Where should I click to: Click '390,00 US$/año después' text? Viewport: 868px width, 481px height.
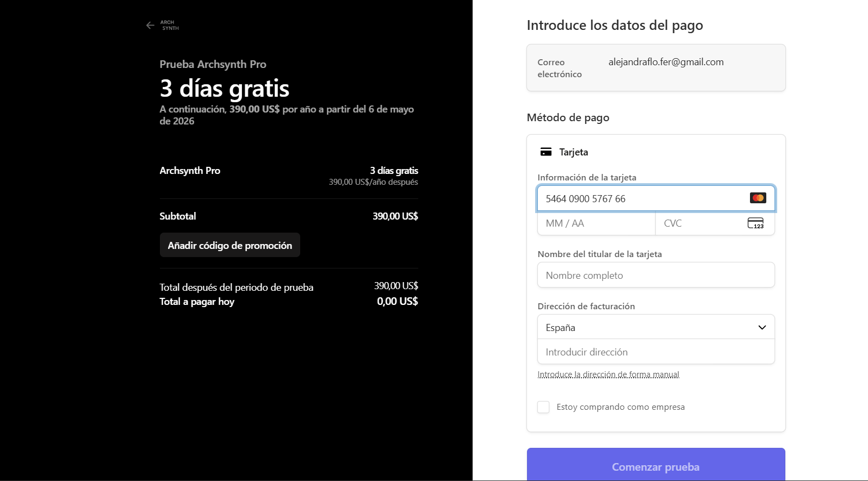pos(374,182)
